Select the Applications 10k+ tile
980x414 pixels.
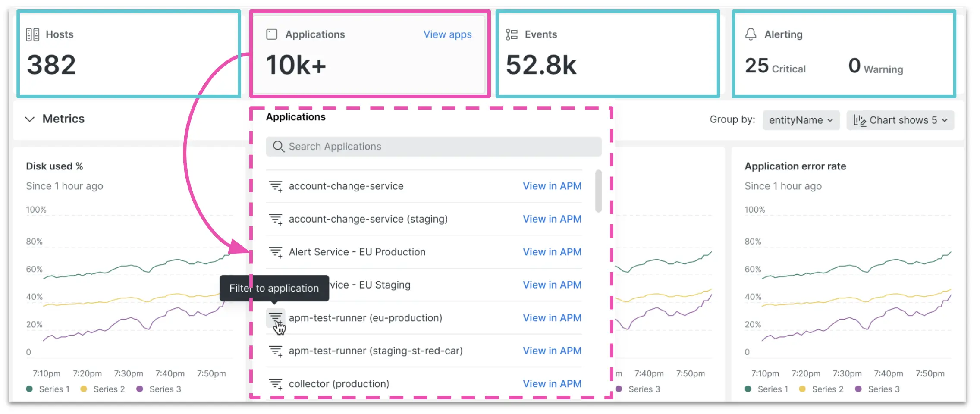tap(370, 54)
